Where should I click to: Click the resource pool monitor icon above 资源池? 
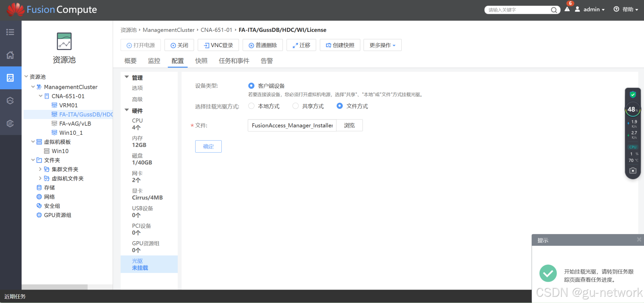click(x=64, y=41)
